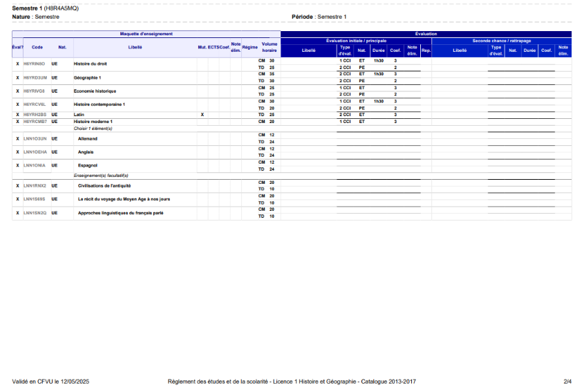The width and height of the screenshot is (584, 392).
Task: Click the Éval? mark for Histoire du droit
Action: tap(17, 64)
